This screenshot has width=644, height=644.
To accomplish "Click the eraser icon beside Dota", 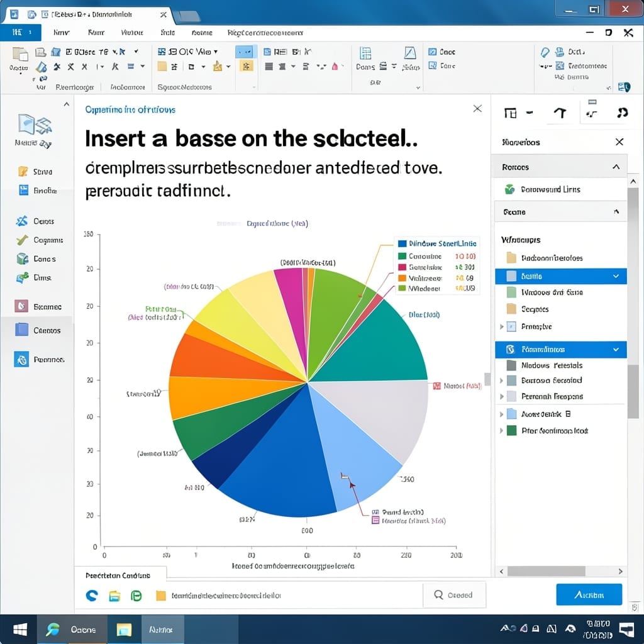I will pos(545,52).
